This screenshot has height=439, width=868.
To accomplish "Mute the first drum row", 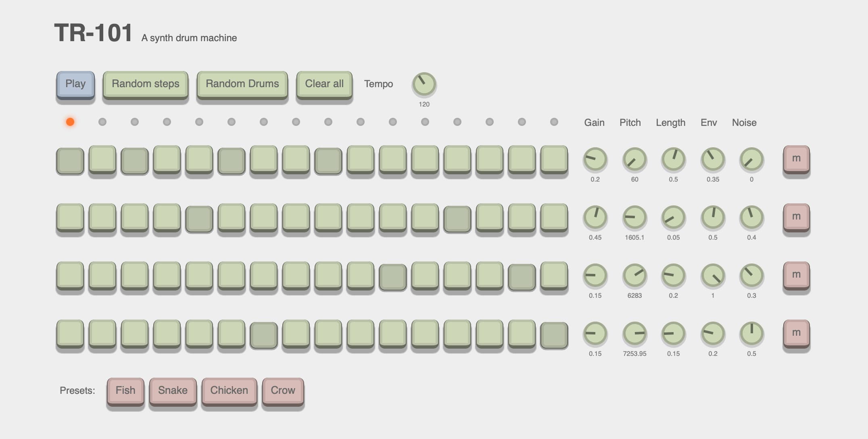I will [796, 159].
